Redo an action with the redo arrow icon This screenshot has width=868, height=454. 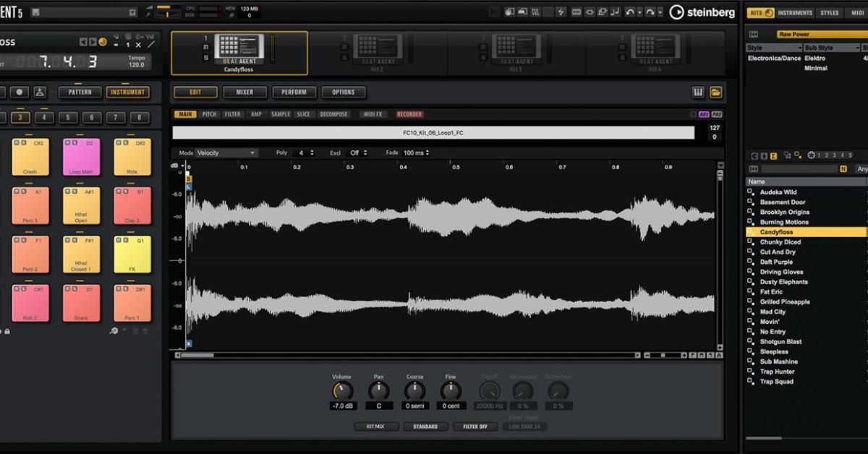coord(648,12)
